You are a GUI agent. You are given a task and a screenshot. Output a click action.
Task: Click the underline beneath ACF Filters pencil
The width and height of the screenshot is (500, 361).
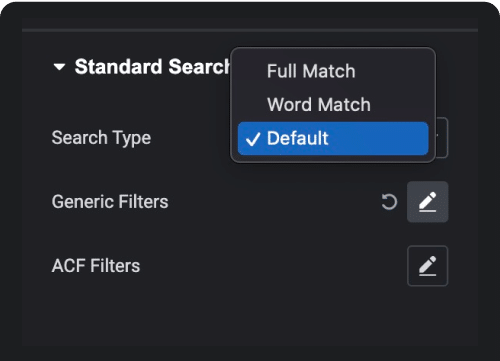[428, 275]
